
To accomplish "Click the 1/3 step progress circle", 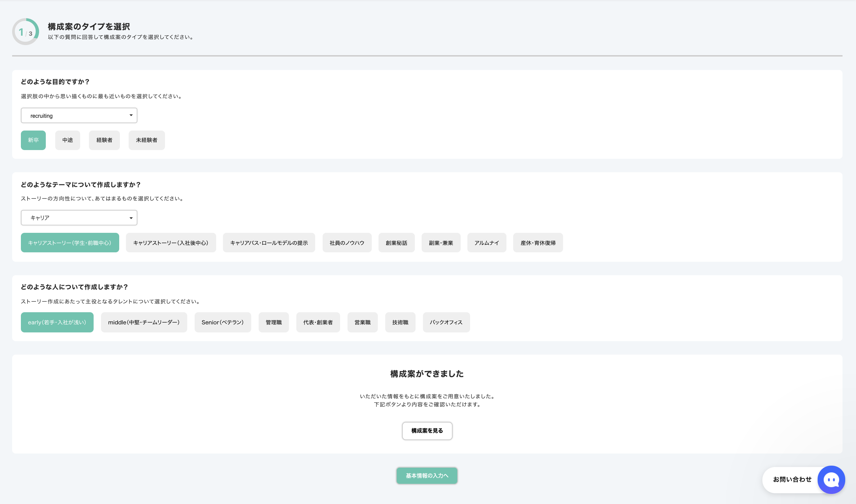I will click(x=26, y=32).
